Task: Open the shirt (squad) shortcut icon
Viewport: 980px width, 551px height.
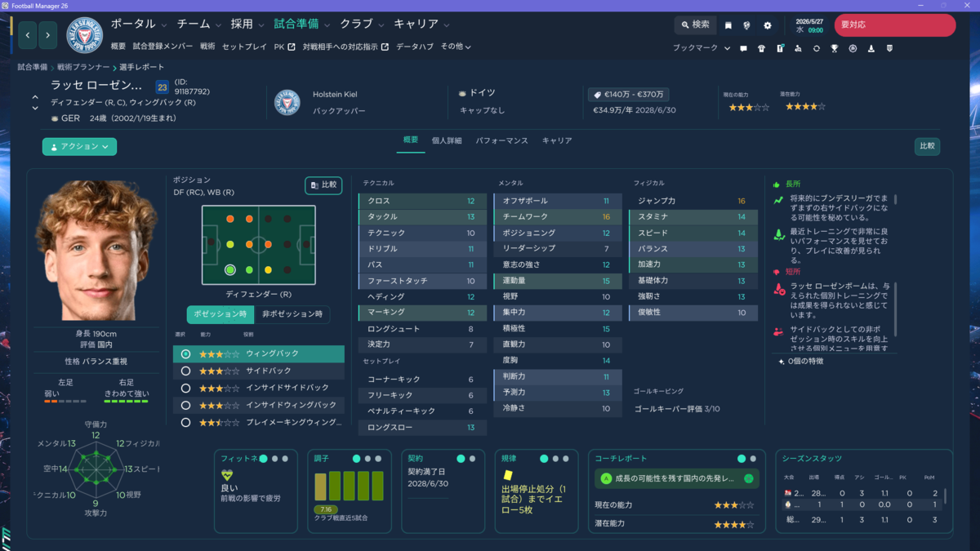Action: point(761,48)
